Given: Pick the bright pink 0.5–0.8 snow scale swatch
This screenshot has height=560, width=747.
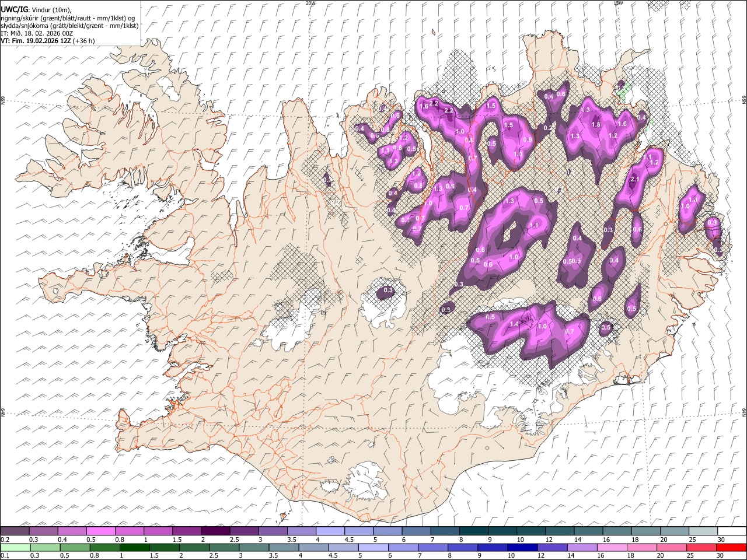Looking at the screenshot, I should pos(100,531).
